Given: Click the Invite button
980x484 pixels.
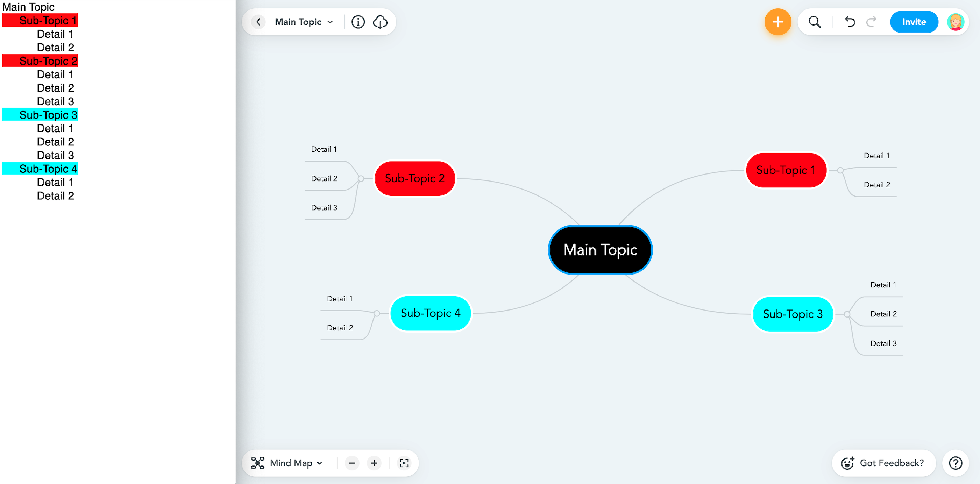Looking at the screenshot, I should [x=914, y=22].
